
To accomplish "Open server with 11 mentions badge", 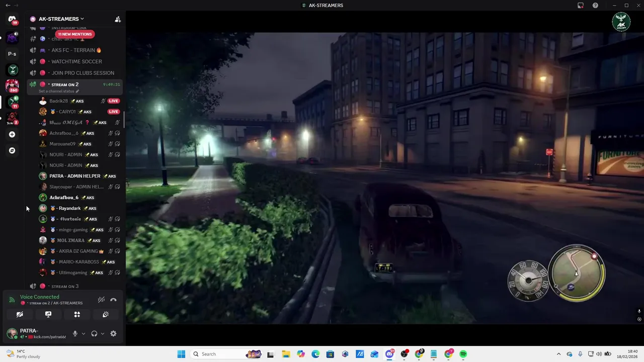I will coord(13,102).
